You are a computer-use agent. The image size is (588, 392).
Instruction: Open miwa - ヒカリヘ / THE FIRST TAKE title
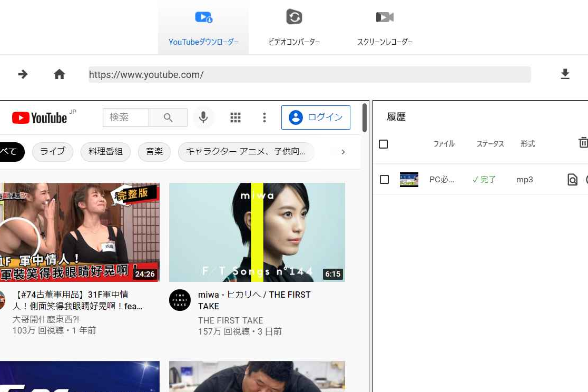click(254, 300)
